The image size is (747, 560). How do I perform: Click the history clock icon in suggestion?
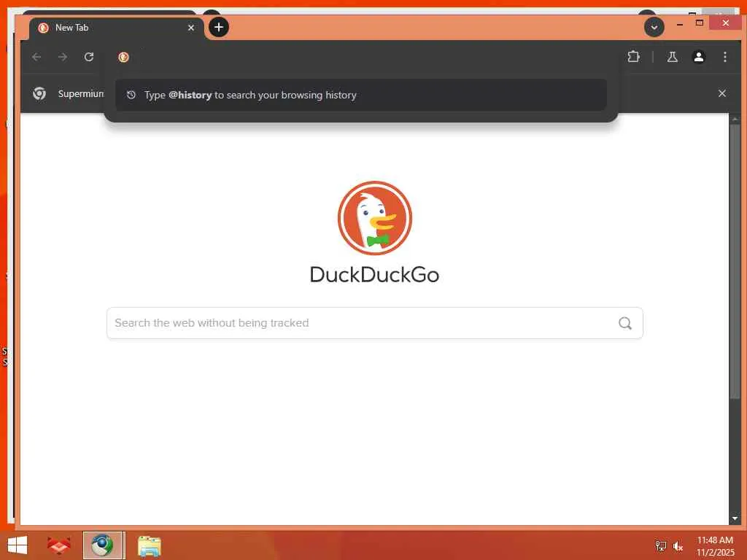[x=131, y=95]
